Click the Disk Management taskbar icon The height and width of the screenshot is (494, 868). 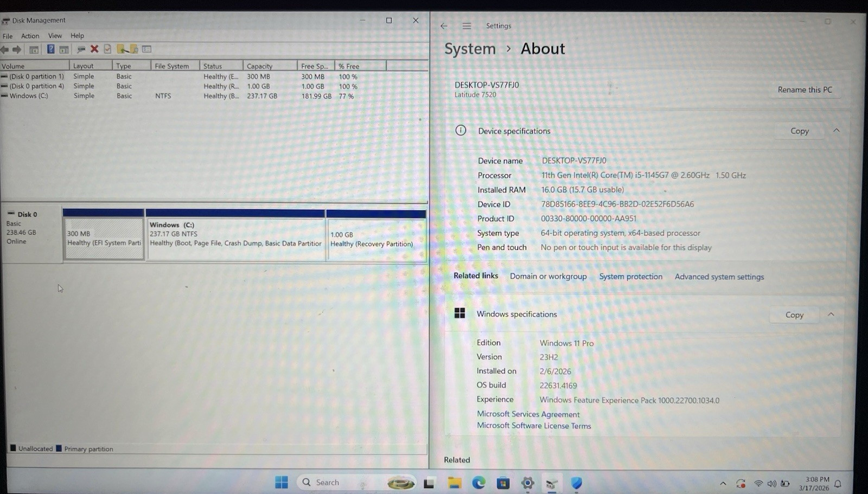(552, 483)
